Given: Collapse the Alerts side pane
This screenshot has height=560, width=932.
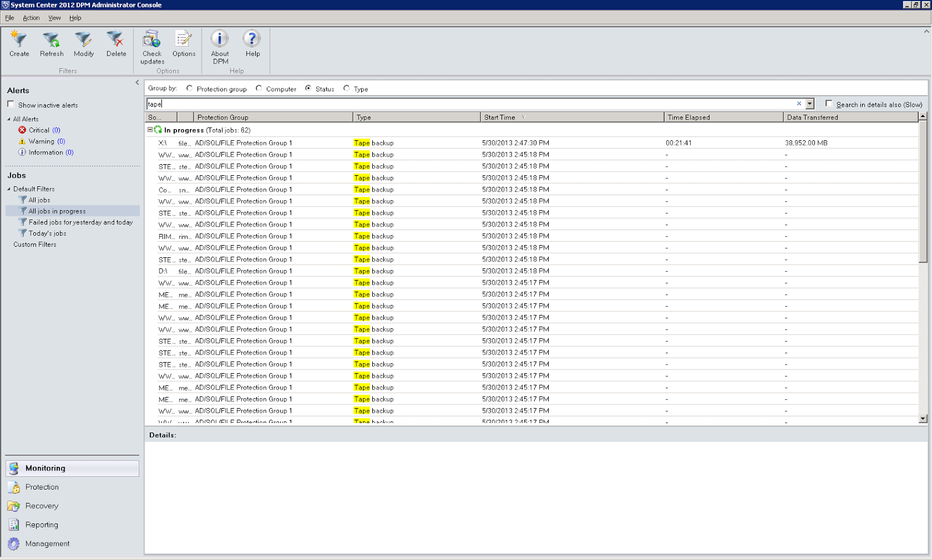Looking at the screenshot, I should click(137, 83).
